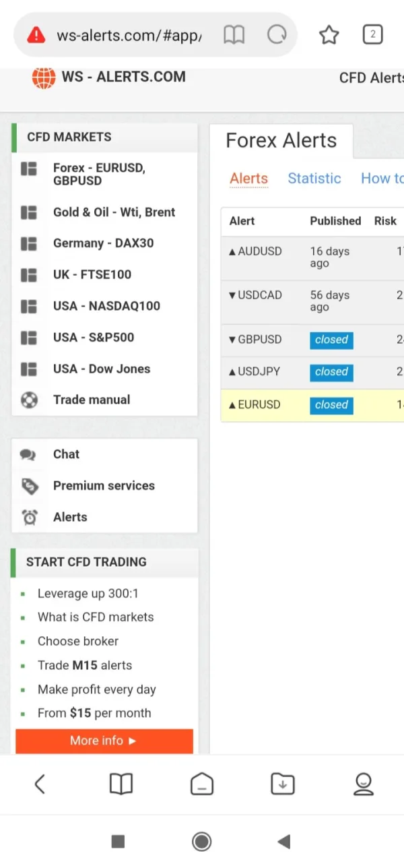Switch to the Statistic tab
This screenshot has height=868, width=404.
(x=314, y=179)
